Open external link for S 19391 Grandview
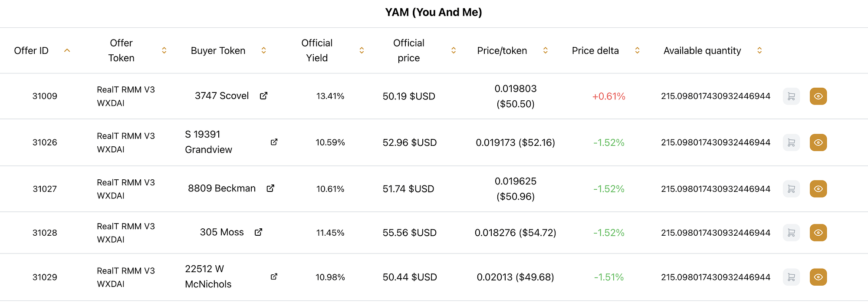The width and height of the screenshot is (868, 303). [x=274, y=142]
